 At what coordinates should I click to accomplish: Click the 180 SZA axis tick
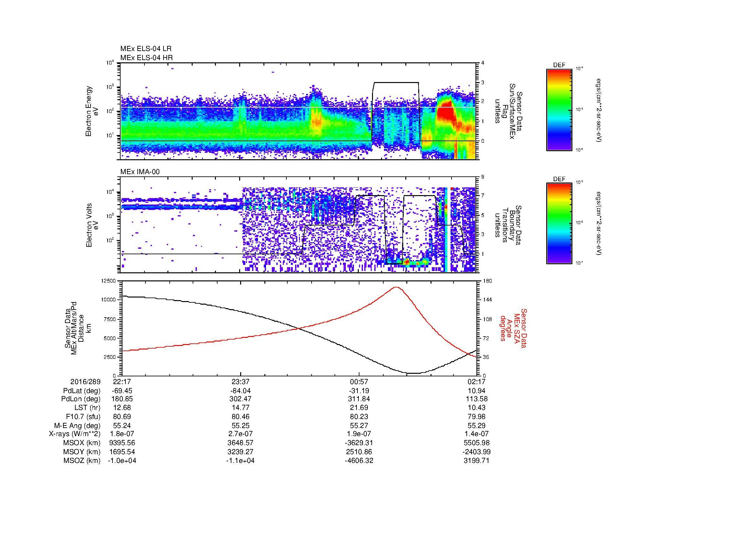pos(487,281)
